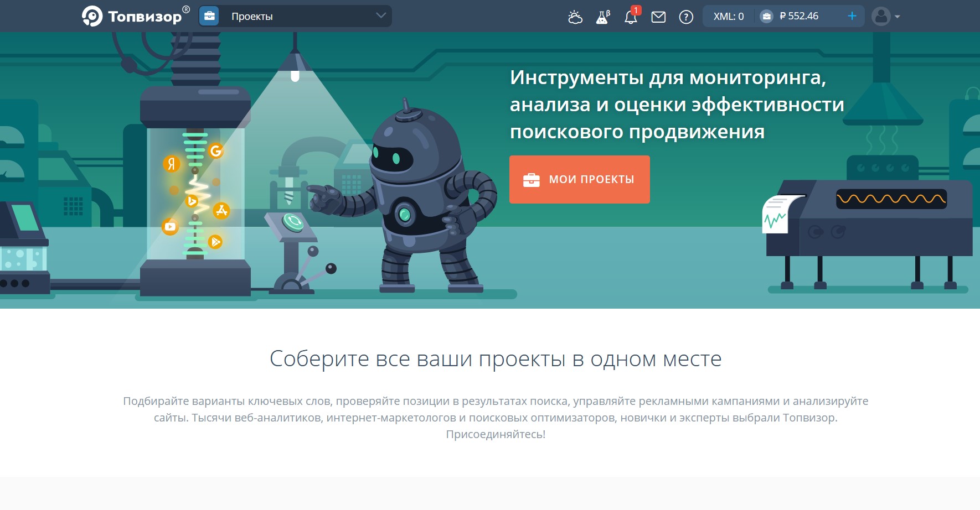Expand the account menu arrow
The width and height of the screenshot is (980, 510).
pos(898,17)
